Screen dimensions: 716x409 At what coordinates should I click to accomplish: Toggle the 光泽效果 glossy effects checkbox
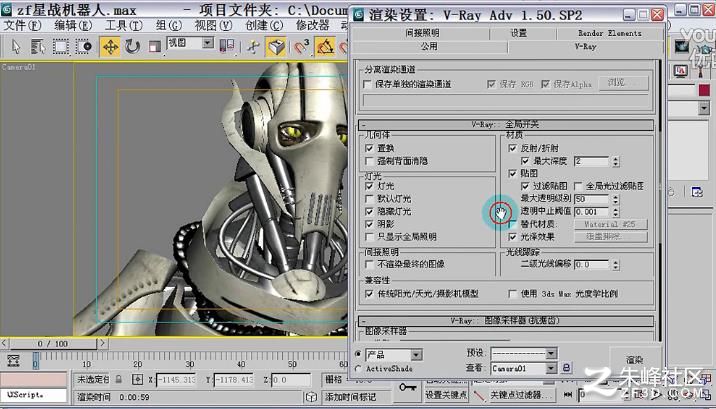(x=512, y=237)
